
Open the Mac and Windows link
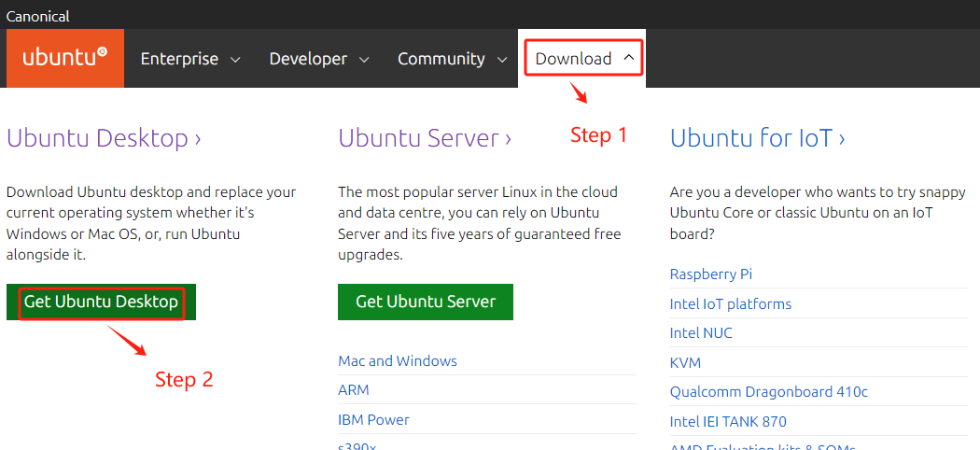click(x=398, y=360)
